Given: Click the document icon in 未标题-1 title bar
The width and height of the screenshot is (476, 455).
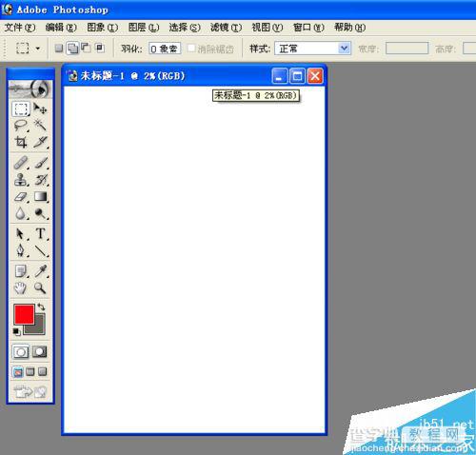Looking at the screenshot, I should [x=73, y=76].
